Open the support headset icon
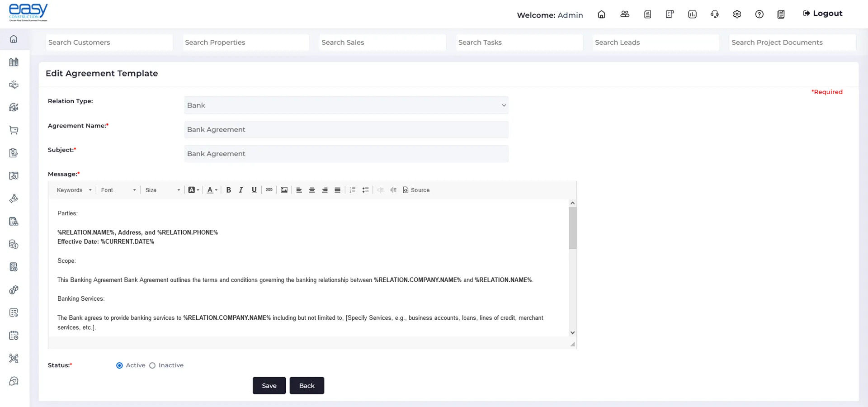The height and width of the screenshot is (407, 868). 715,14
